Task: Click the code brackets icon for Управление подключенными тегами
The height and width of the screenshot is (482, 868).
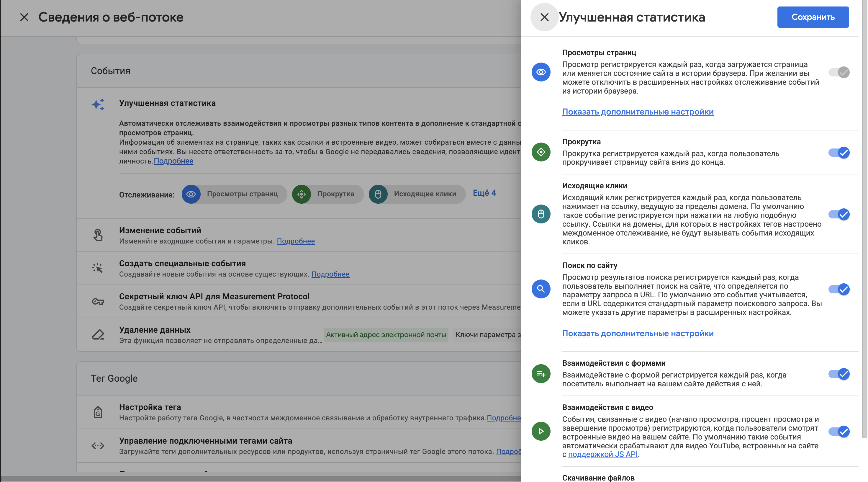Action: tap(98, 446)
